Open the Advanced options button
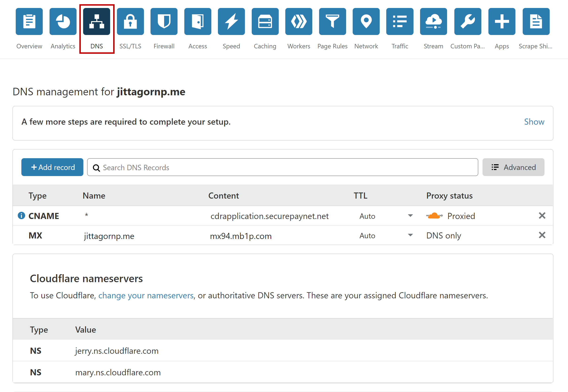Image resolution: width=568 pixels, height=392 pixels. click(x=513, y=167)
